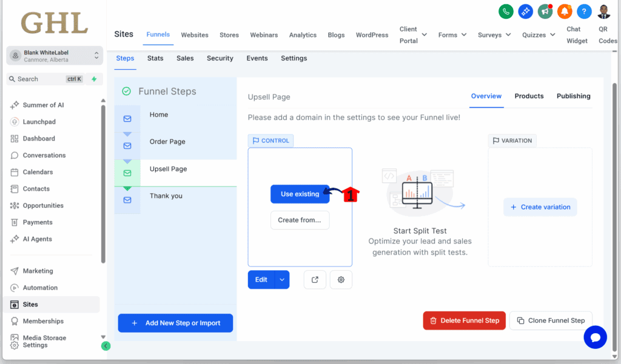Open Opportunities from sidebar

(x=43, y=205)
